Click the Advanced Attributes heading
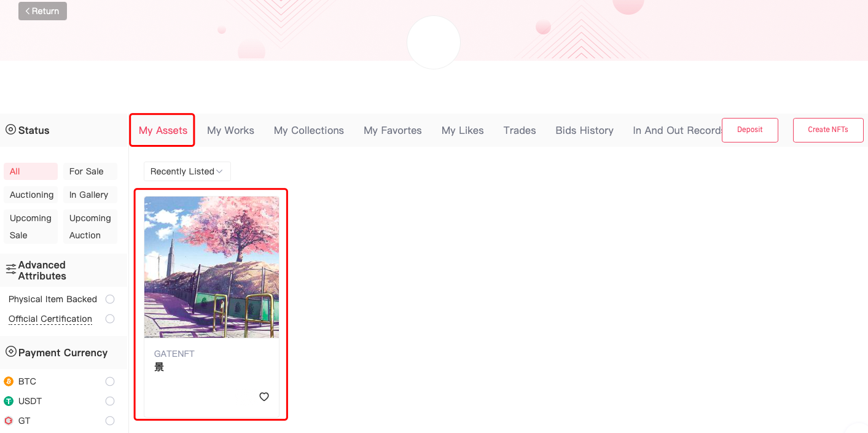This screenshot has height=433, width=868. 42,270
